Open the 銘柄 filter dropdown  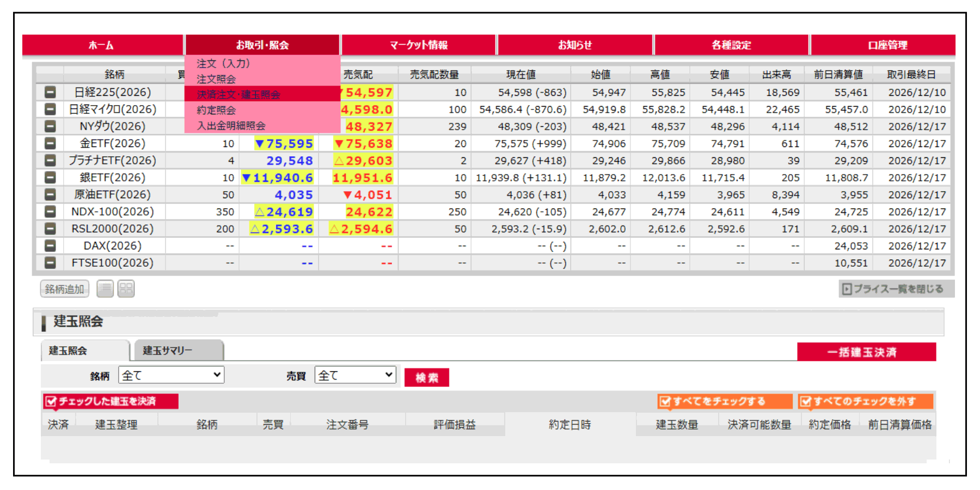[171, 375]
